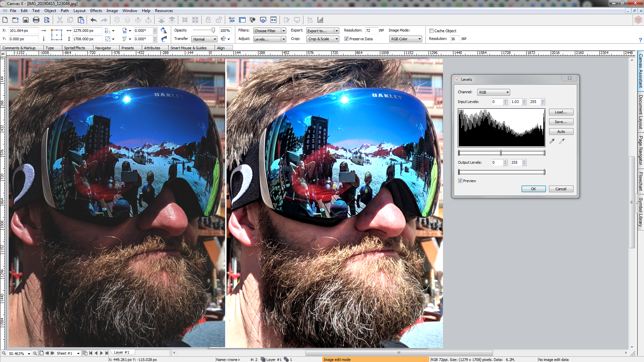Open the Channel RGB dropdown
The width and height of the screenshot is (644, 362).
(493, 92)
